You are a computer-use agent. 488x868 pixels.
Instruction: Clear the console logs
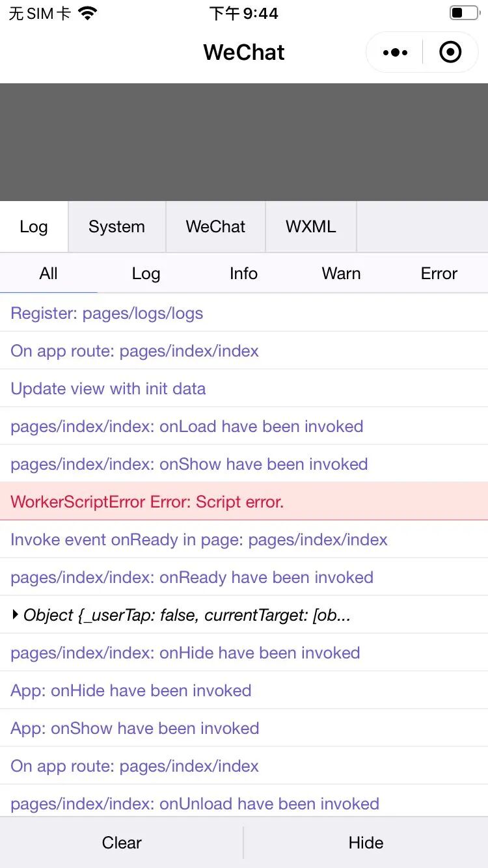pos(122,843)
